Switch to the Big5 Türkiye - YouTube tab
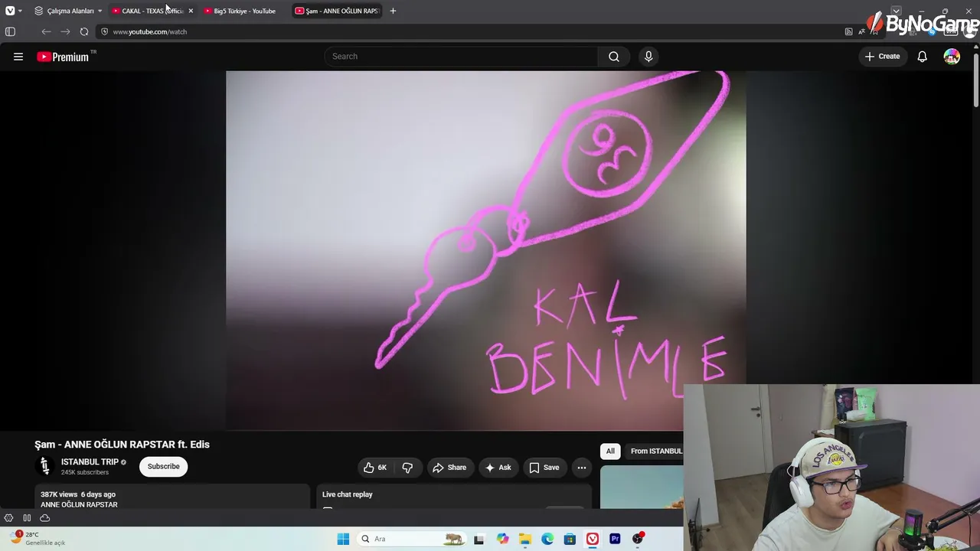Screen dimensions: 980x551 243,11
